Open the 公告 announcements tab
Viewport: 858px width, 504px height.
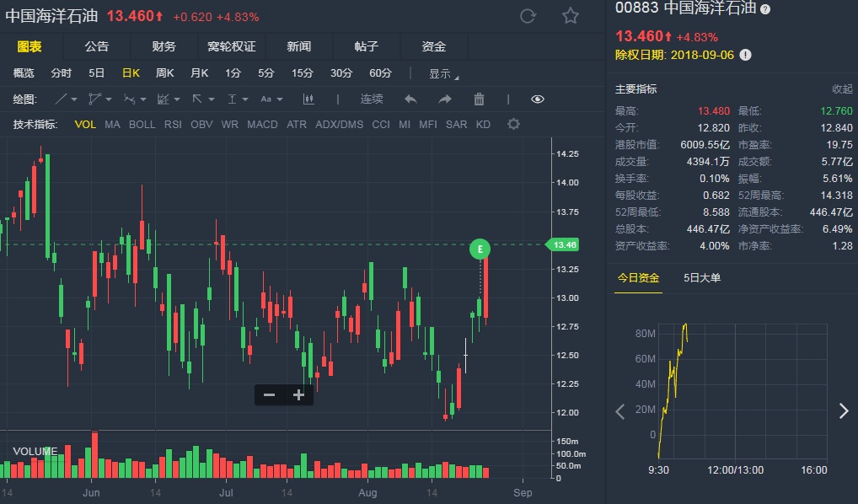(x=97, y=46)
